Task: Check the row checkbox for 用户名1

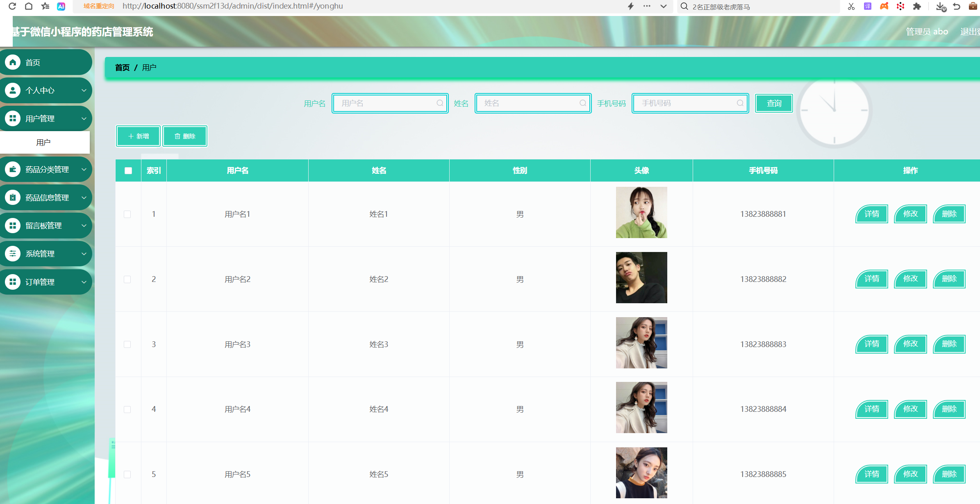Action: [x=127, y=214]
